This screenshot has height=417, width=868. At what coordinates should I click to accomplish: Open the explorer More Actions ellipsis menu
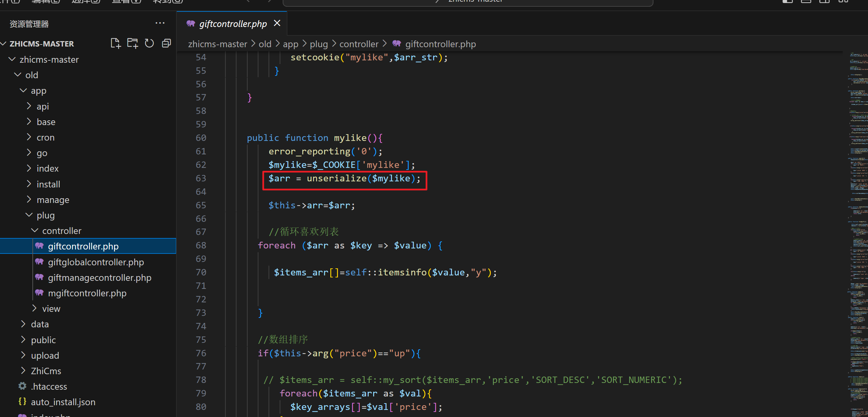click(x=160, y=23)
